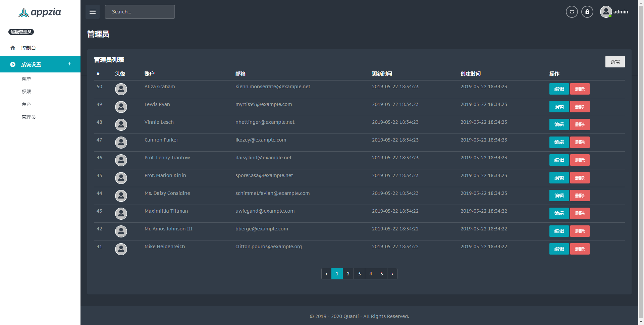This screenshot has width=644, height=325.
Task: Edit Mr. Amos Johnson III's account
Action: 559,231
